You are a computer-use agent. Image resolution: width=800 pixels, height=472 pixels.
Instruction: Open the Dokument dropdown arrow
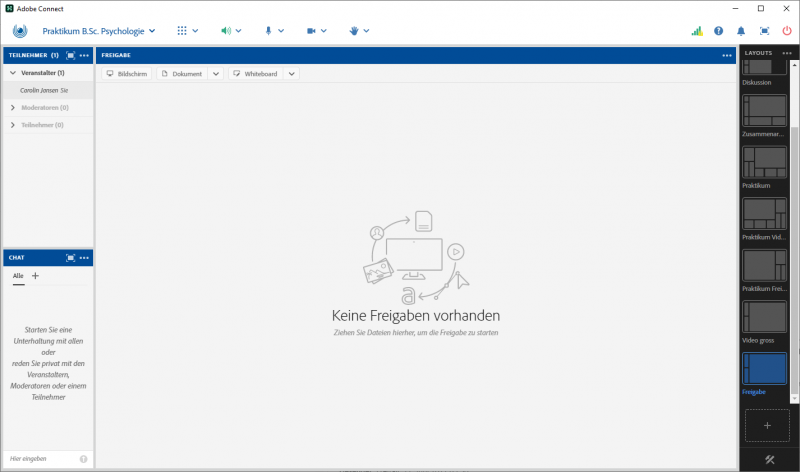[216, 74]
